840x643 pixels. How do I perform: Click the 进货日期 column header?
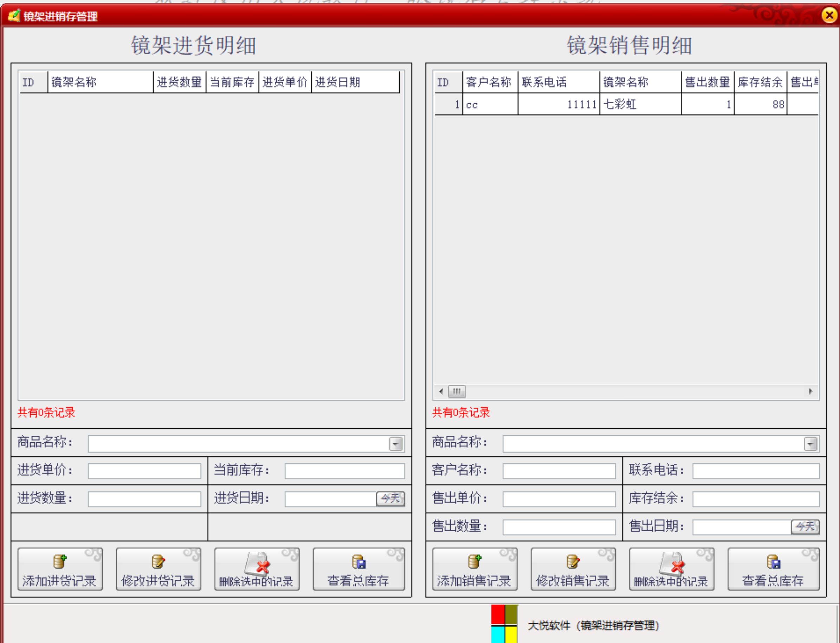(355, 82)
